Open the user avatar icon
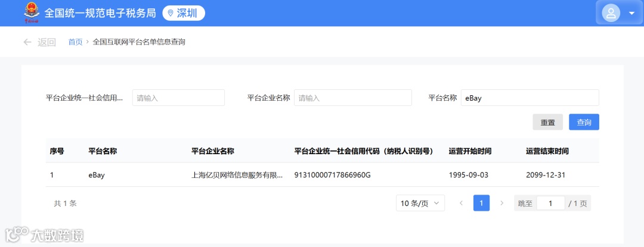Viewport: 644px width, 247px height. coord(611,12)
